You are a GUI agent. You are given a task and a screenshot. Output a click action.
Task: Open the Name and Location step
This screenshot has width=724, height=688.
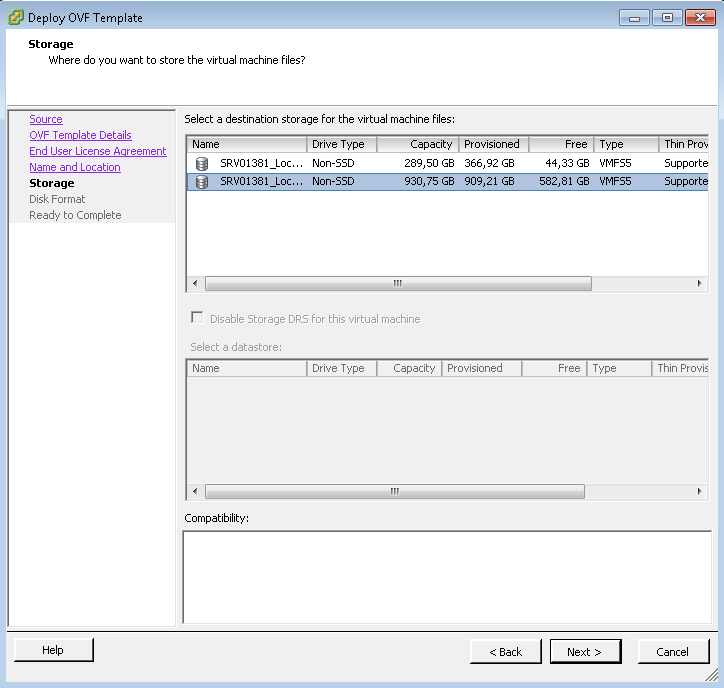[x=75, y=167]
